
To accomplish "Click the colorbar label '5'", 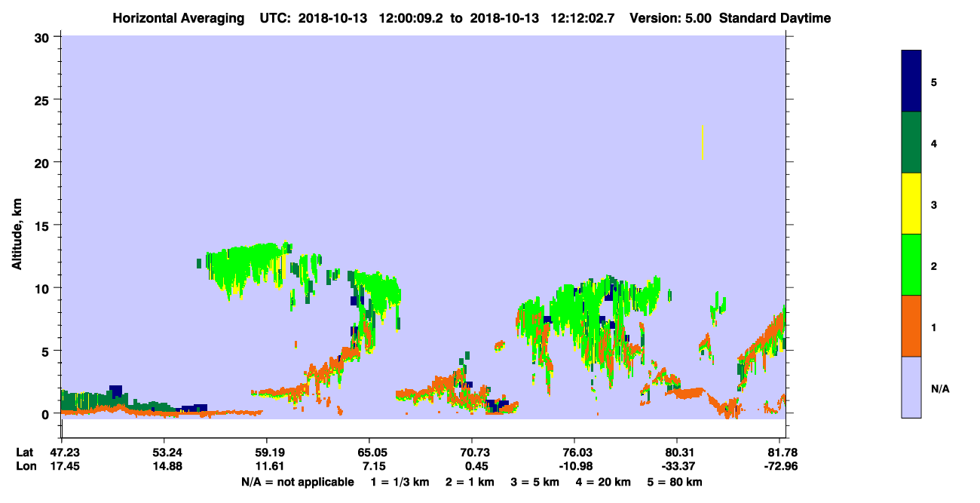I will (x=934, y=81).
